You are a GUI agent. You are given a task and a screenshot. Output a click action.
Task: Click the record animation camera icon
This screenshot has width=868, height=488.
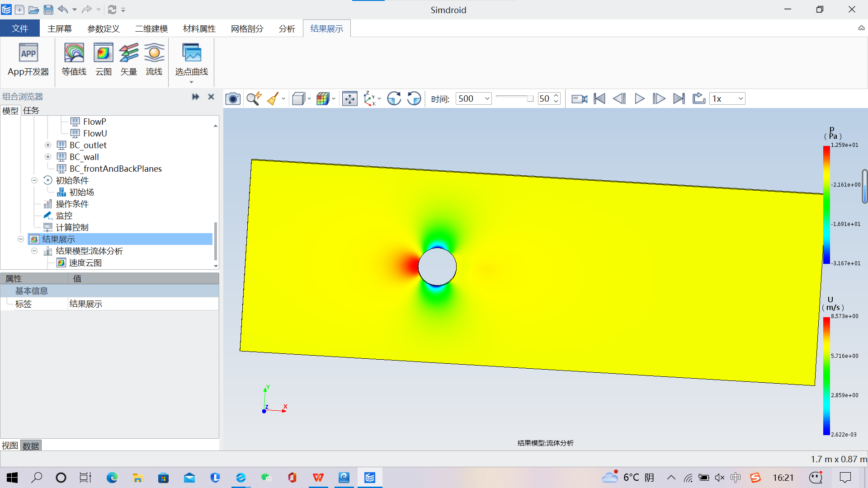[x=579, y=99]
